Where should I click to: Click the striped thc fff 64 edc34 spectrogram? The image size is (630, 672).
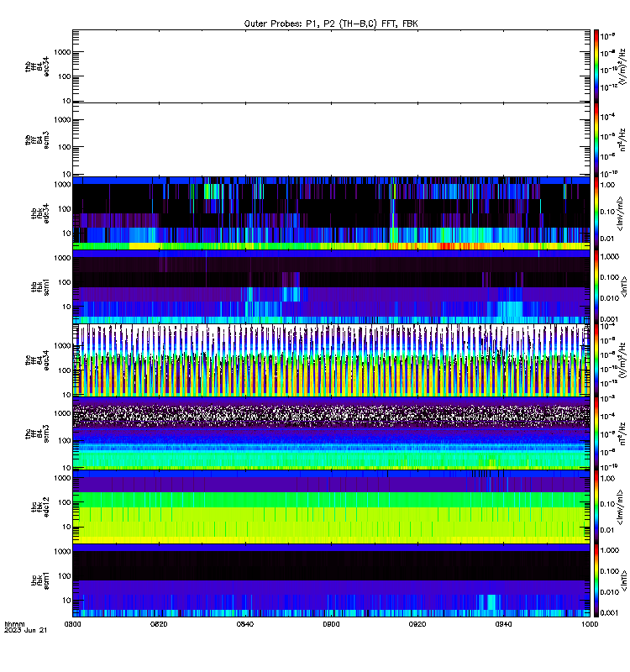(x=331, y=360)
